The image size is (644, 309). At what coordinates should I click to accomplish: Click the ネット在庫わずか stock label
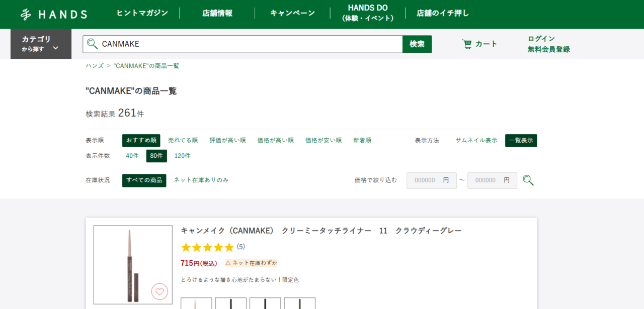pyautogui.click(x=251, y=263)
